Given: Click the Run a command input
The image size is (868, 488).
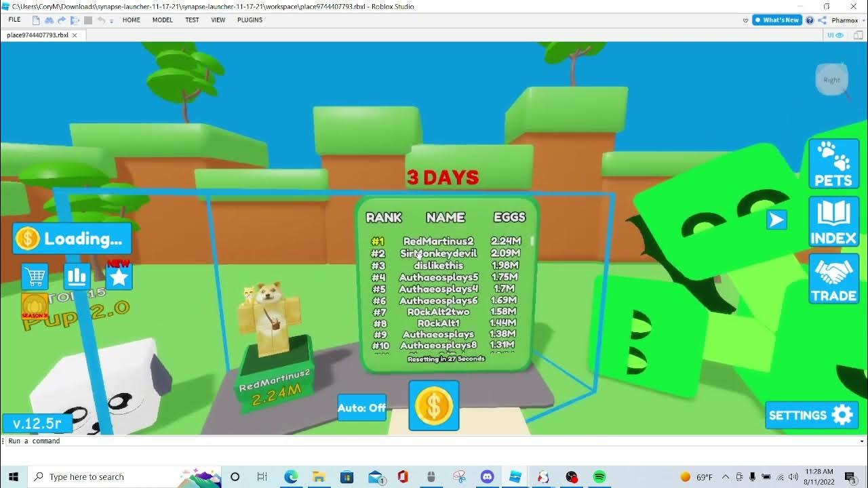Looking at the screenshot, I should pos(434,441).
